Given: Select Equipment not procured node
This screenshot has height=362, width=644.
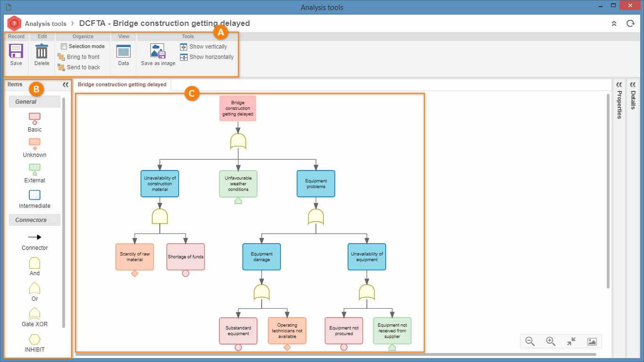Looking at the screenshot, I should [x=344, y=331].
